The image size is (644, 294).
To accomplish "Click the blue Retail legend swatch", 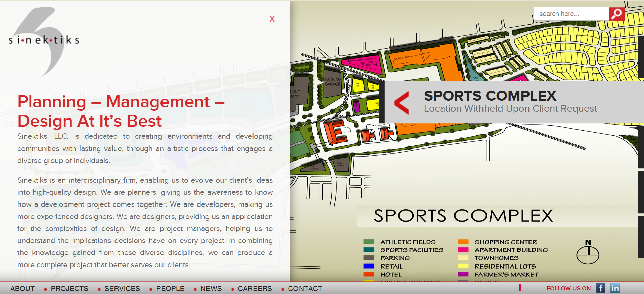I will [369, 266].
